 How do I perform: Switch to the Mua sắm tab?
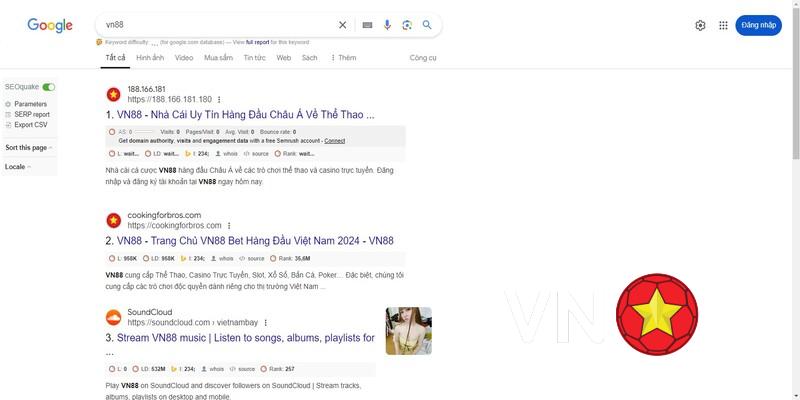click(218, 58)
